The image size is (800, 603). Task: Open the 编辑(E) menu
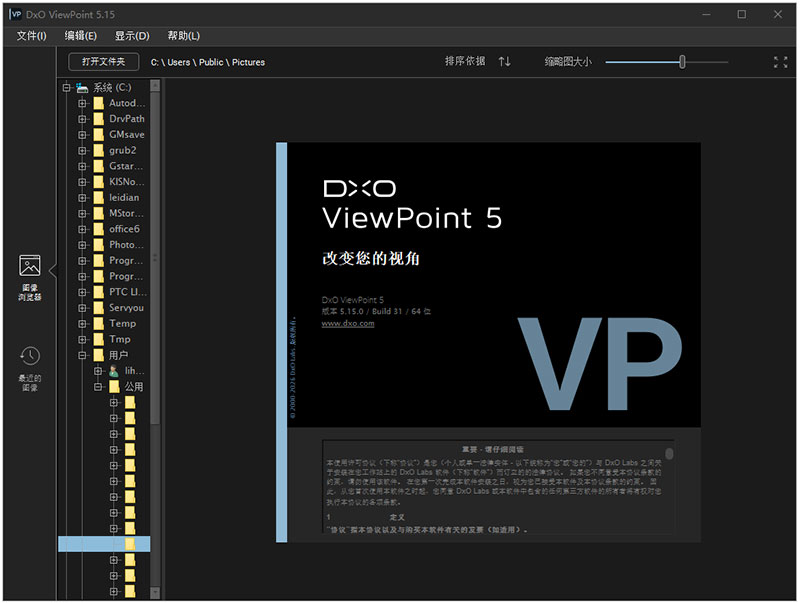click(81, 36)
